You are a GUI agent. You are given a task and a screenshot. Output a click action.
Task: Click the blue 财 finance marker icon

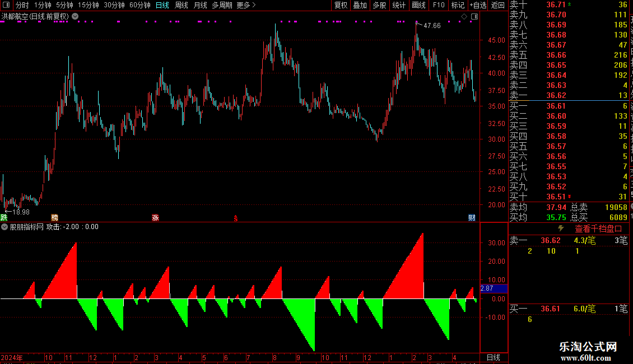click(x=472, y=217)
